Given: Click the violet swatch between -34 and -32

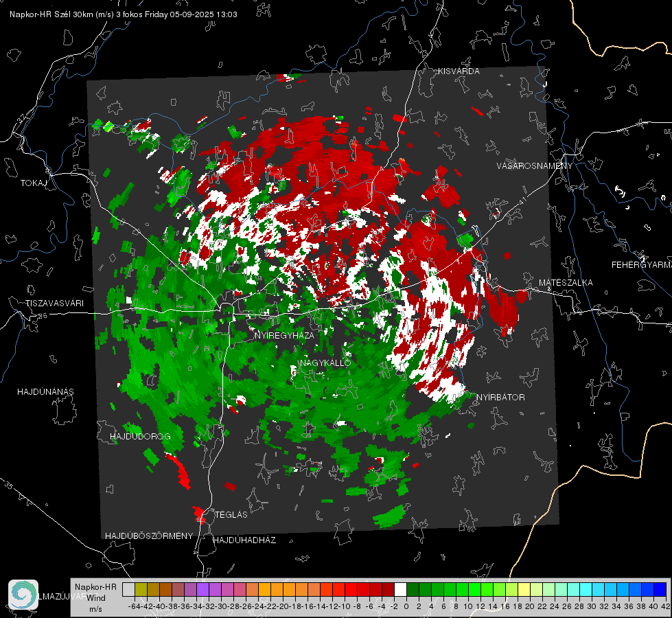Looking at the screenshot, I should (x=202, y=590).
